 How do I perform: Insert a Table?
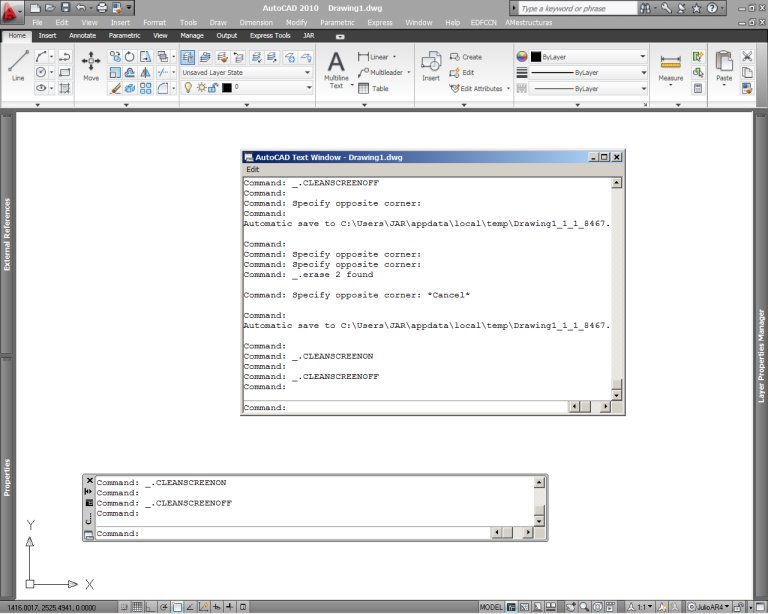pos(373,89)
